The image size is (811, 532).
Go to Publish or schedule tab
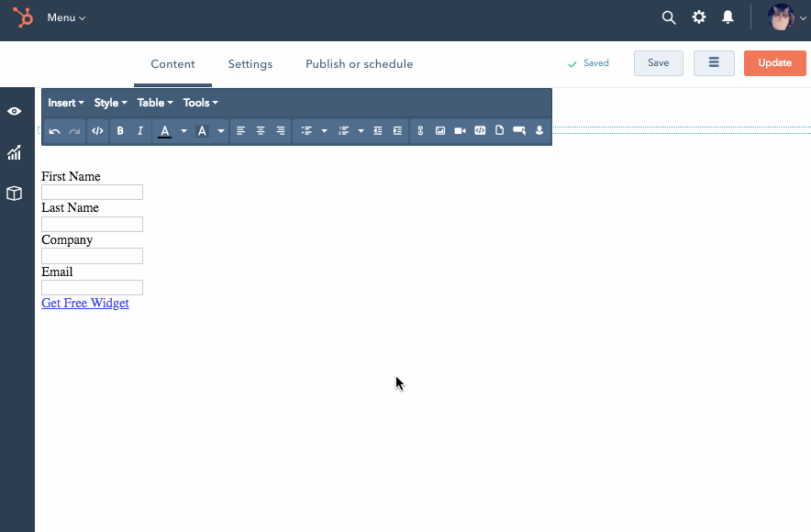point(359,64)
